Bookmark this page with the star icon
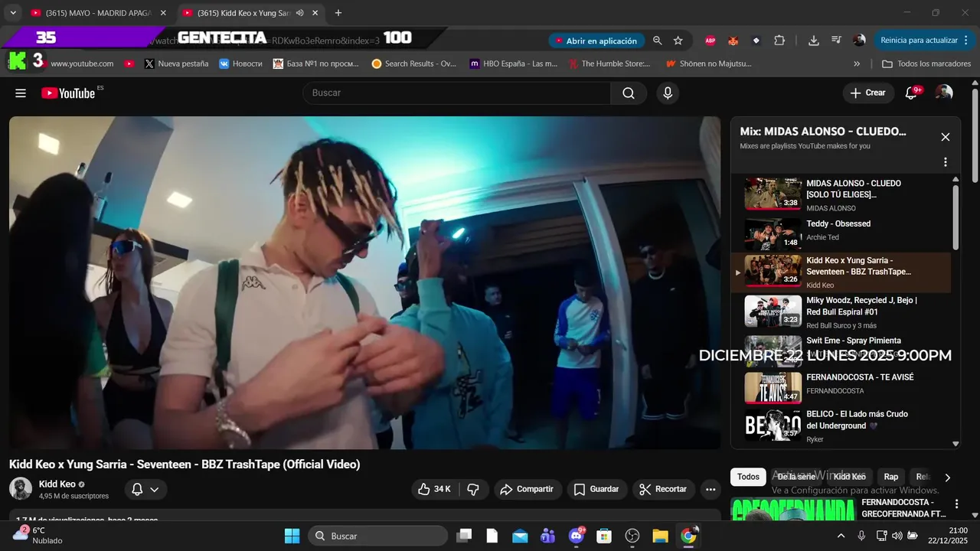The height and width of the screenshot is (551, 980). click(678, 41)
